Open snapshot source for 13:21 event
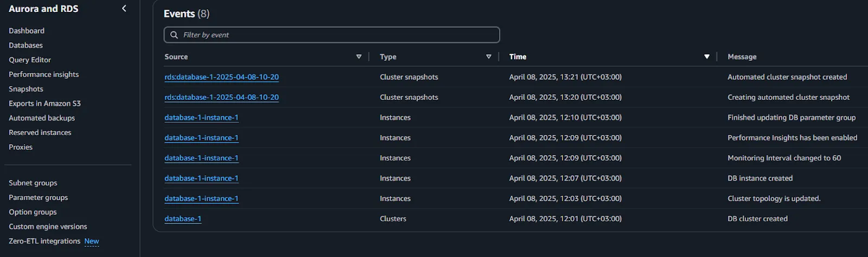Screen dimensions: 868x257 [x=221, y=77]
